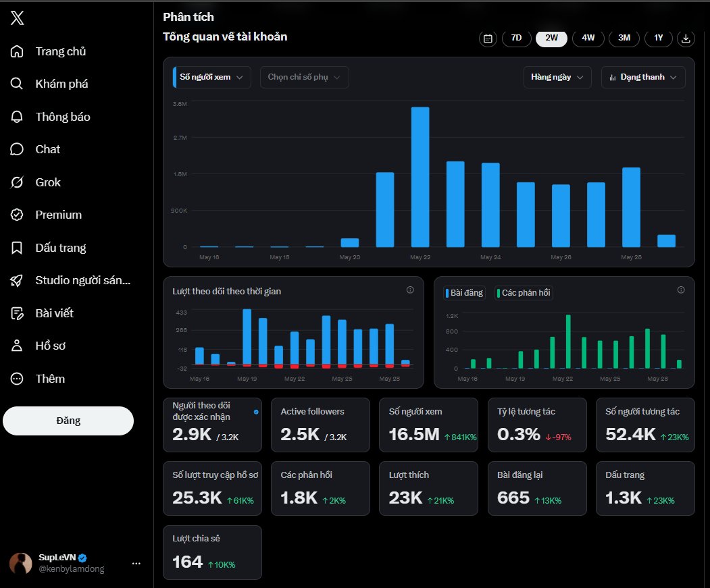Image resolution: width=710 pixels, height=588 pixels.
Task: Select the 4W time range
Action: click(x=588, y=38)
